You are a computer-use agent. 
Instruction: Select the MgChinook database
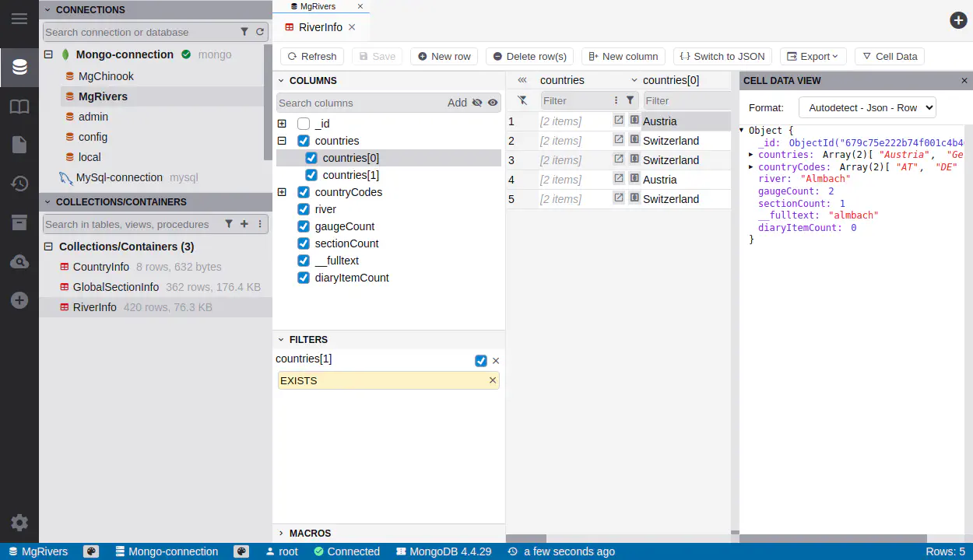pos(106,76)
